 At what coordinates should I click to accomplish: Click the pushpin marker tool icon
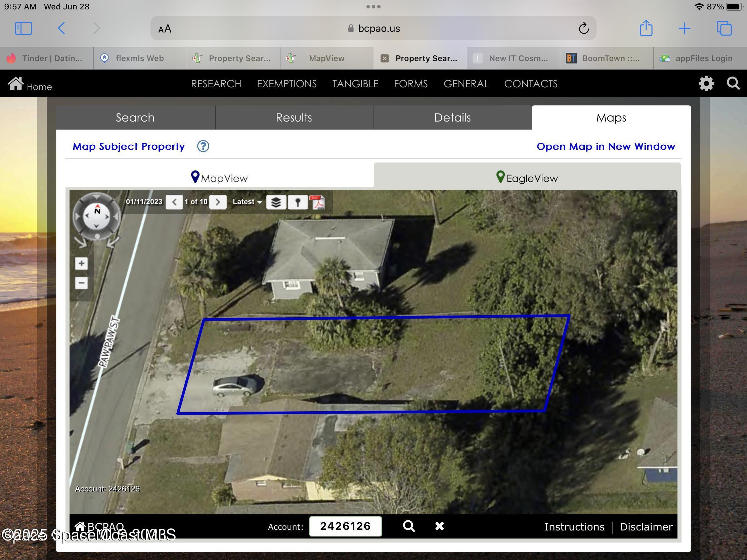click(x=298, y=202)
